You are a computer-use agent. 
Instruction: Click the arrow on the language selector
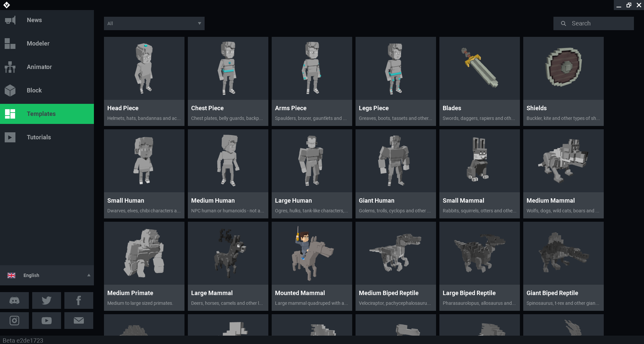click(89, 275)
